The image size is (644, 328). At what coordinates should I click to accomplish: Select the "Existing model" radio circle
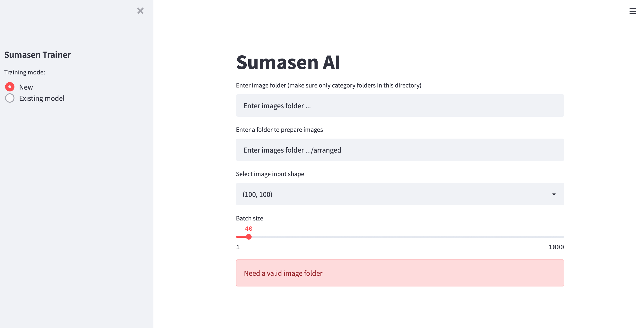click(x=10, y=98)
